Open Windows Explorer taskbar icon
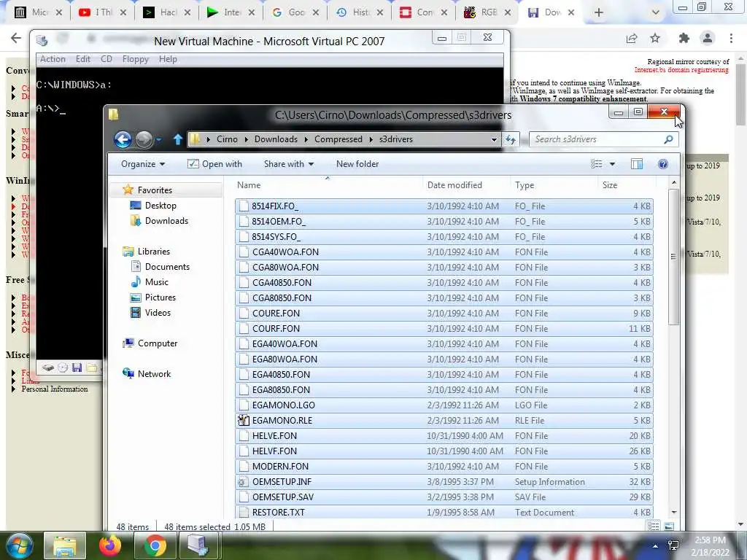This screenshot has width=747, height=560. (65, 545)
